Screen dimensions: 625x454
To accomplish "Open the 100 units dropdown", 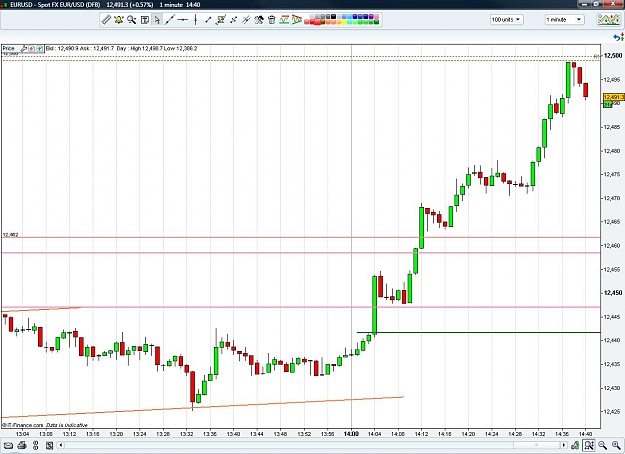I will (x=507, y=20).
